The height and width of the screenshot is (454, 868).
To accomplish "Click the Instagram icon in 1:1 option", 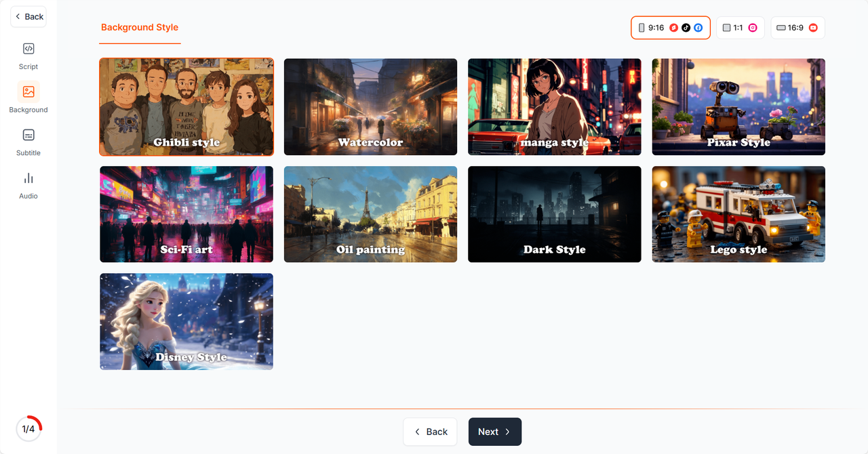I will coord(753,28).
